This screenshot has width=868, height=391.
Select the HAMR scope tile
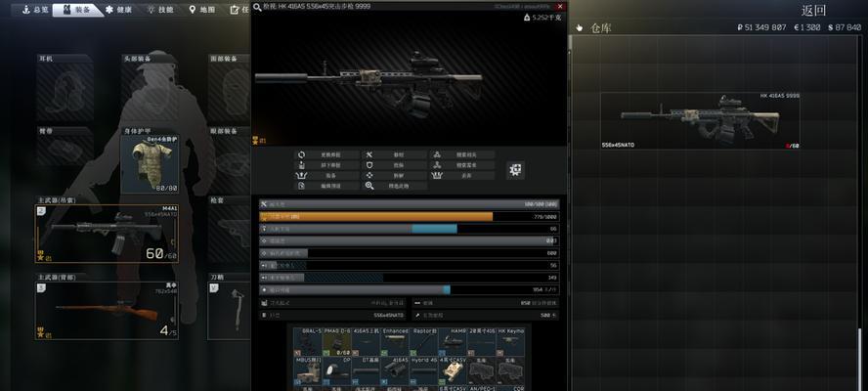click(x=453, y=342)
